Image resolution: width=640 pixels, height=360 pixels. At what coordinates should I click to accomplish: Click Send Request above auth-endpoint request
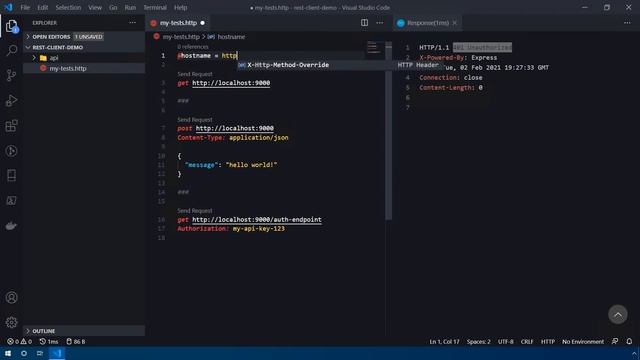click(195, 211)
